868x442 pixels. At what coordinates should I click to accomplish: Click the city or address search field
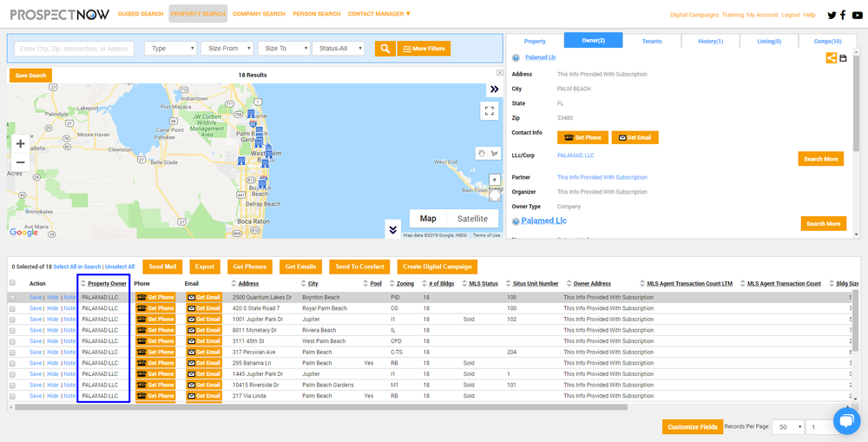[x=74, y=49]
